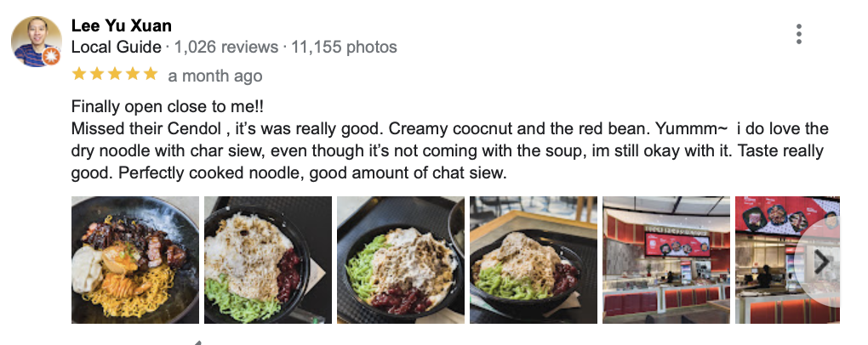868x345 pixels.
Task: Open the second review photo, a cendol close-up
Action: tap(267, 260)
